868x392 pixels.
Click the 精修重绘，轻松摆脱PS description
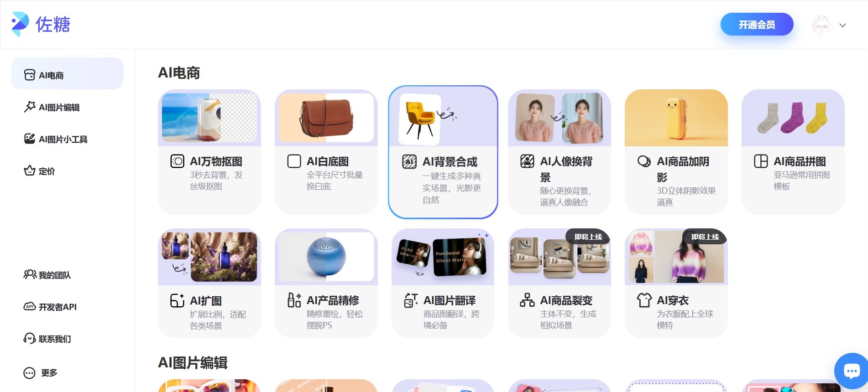click(335, 320)
